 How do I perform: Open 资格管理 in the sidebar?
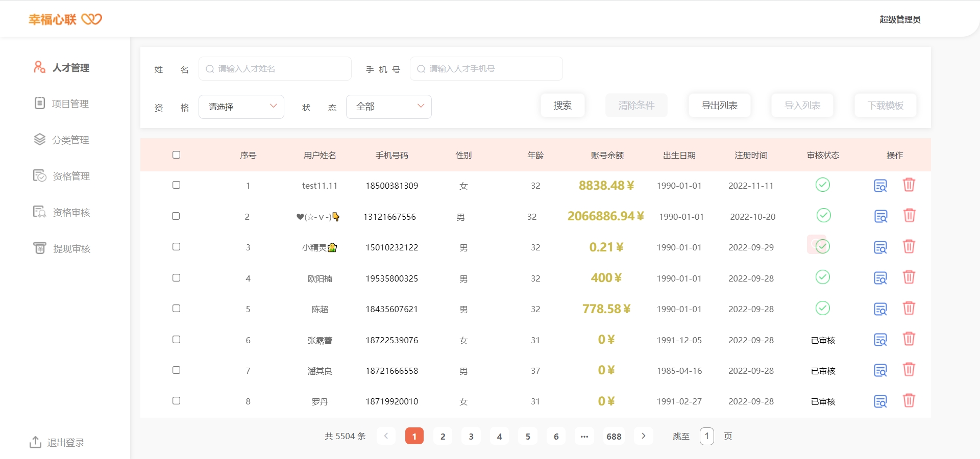(x=62, y=176)
